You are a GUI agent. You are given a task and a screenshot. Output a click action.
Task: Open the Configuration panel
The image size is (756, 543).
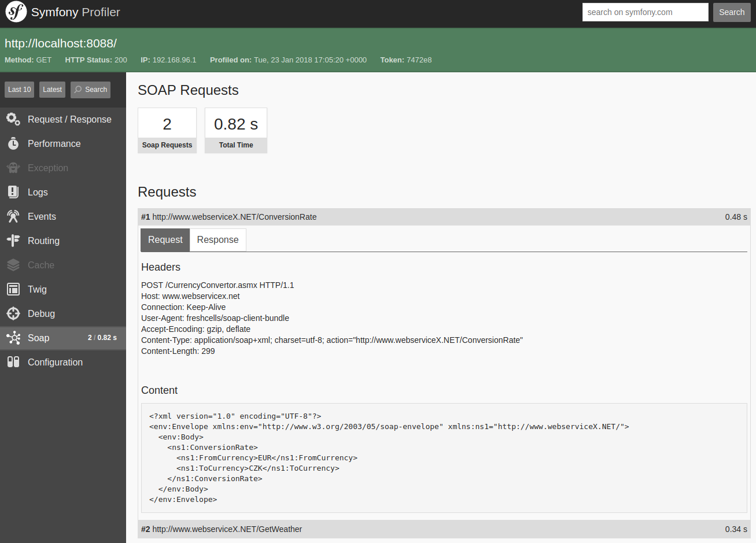tap(63, 362)
